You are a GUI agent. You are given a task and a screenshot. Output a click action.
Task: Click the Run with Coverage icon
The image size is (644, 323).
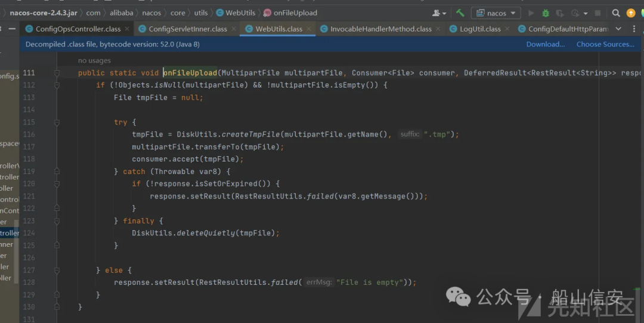tap(560, 13)
